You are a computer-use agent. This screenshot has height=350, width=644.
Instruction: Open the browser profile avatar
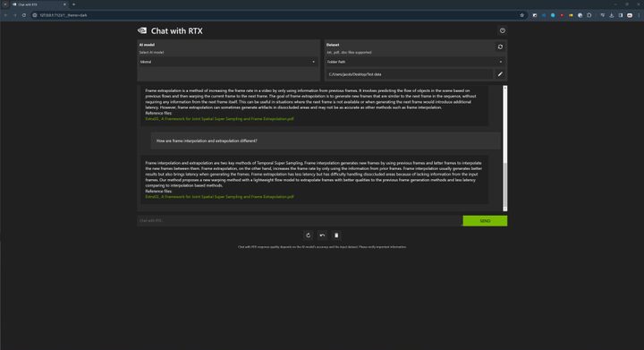coord(630,15)
